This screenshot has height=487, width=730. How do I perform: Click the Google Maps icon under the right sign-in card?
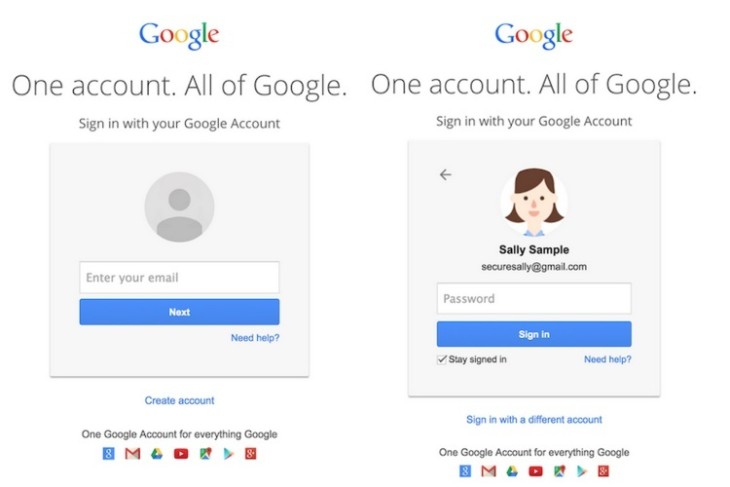[560, 471]
